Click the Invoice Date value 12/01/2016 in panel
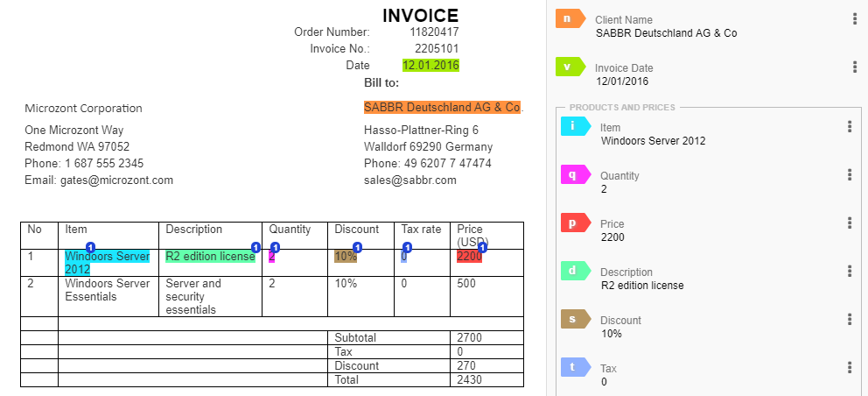The width and height of the screenshot is (868, 396). pyautogui.click(x=622, y=81)
